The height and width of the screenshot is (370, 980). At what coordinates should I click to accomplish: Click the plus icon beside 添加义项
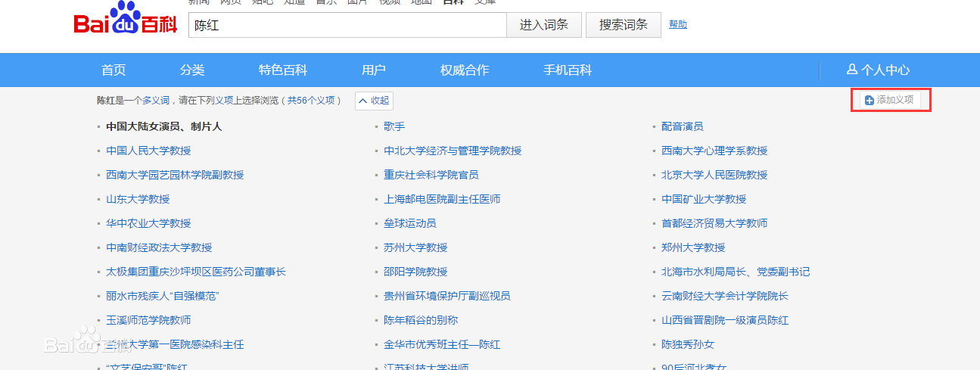click(x=870, y=100)
